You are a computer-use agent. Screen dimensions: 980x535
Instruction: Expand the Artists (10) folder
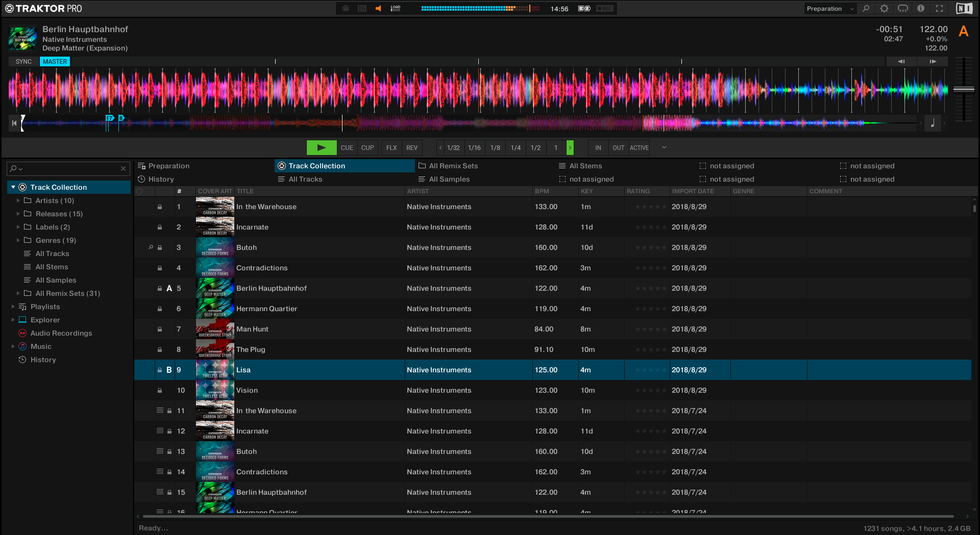point(18,200)
